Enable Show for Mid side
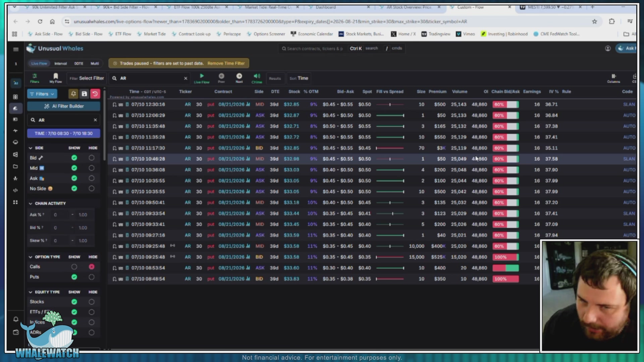 tap(74, 168)
